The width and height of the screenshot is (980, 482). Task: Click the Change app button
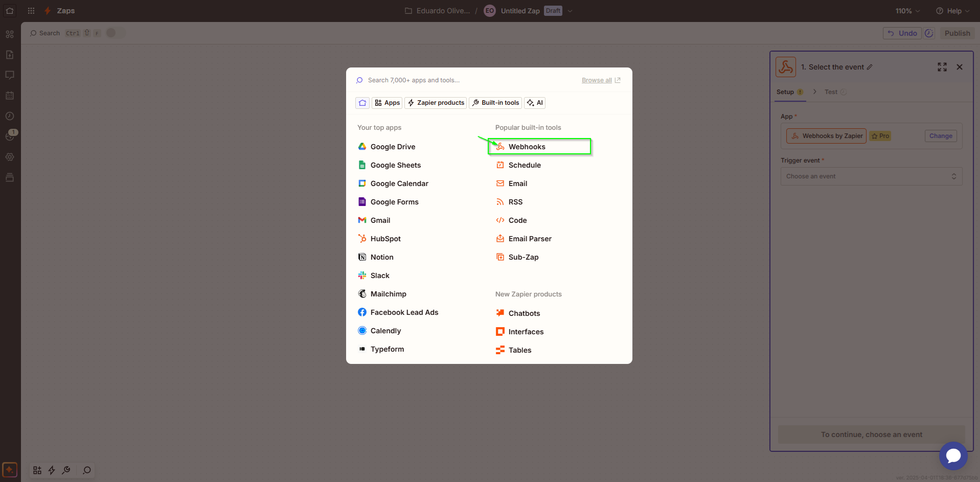[941, 136]
